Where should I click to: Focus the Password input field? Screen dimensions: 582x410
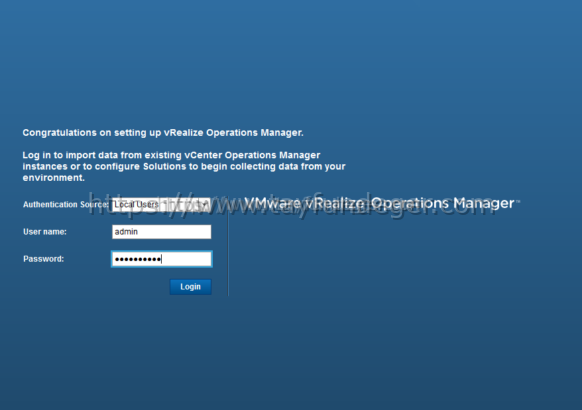coord(161,259)
